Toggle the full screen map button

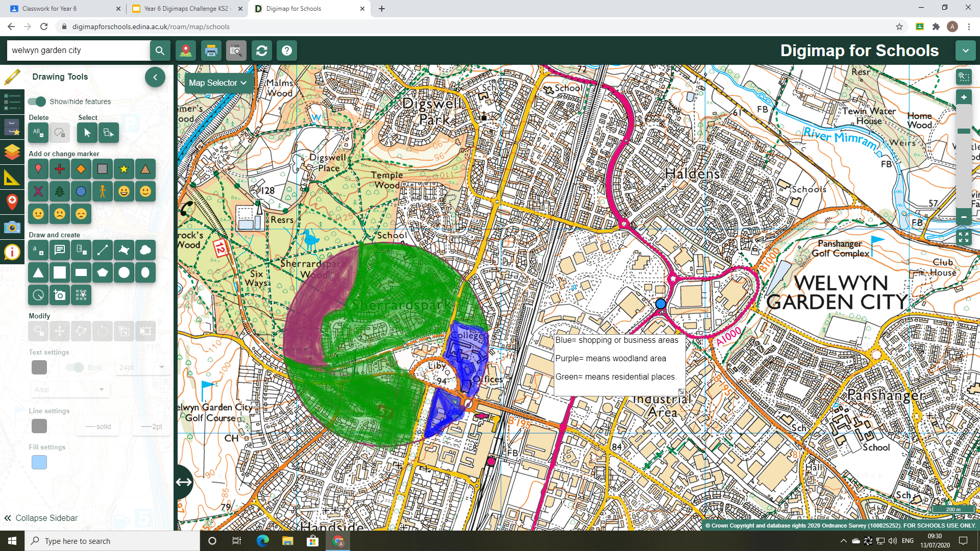[x=963, y=237]
